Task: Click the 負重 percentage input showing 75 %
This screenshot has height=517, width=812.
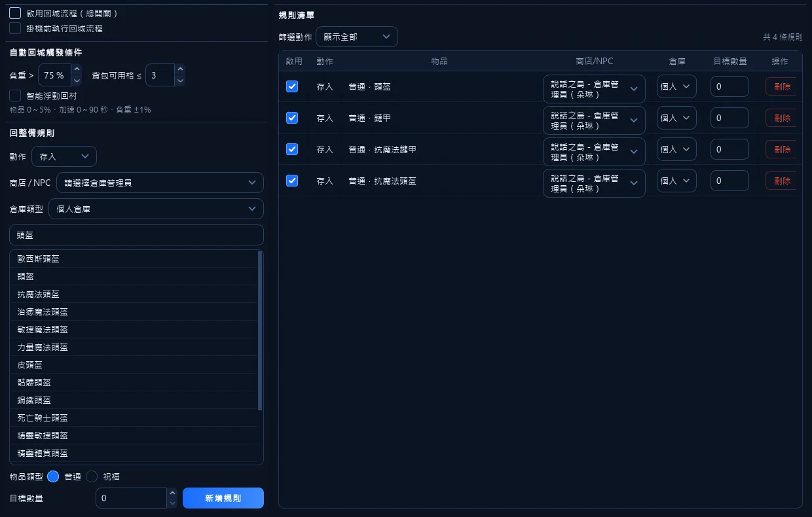Action: pyautogui.click(x=54, y=75)
